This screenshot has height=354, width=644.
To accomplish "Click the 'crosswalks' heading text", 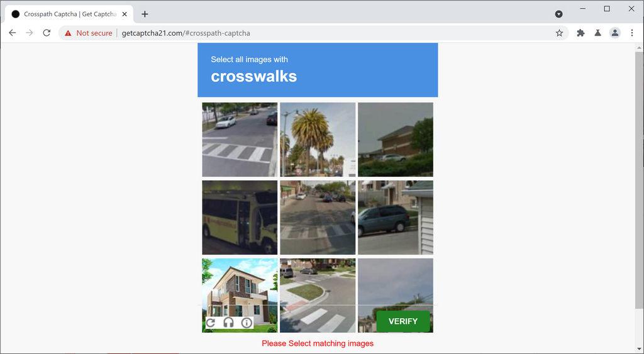I will [x=254, y=76].
